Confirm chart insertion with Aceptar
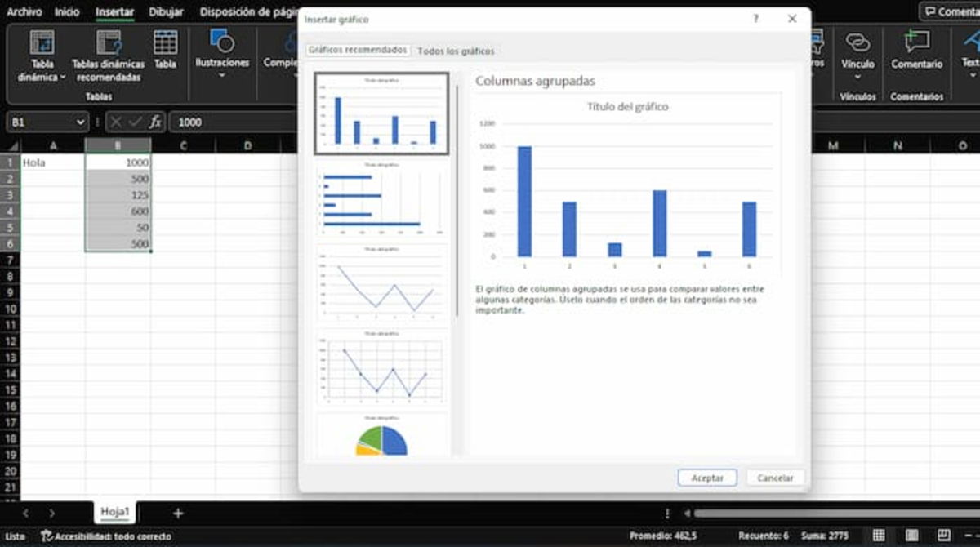The image size is (980, 547). coord(706,478)
